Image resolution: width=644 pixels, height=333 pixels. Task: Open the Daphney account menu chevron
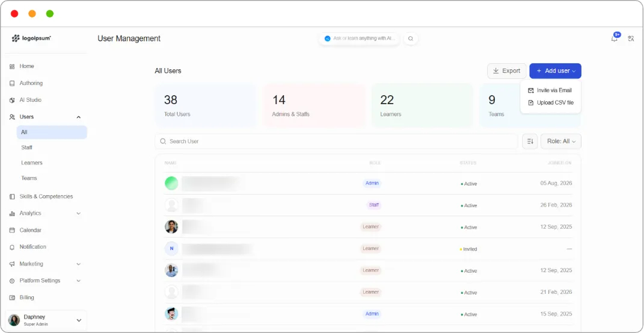coord(79,320)
